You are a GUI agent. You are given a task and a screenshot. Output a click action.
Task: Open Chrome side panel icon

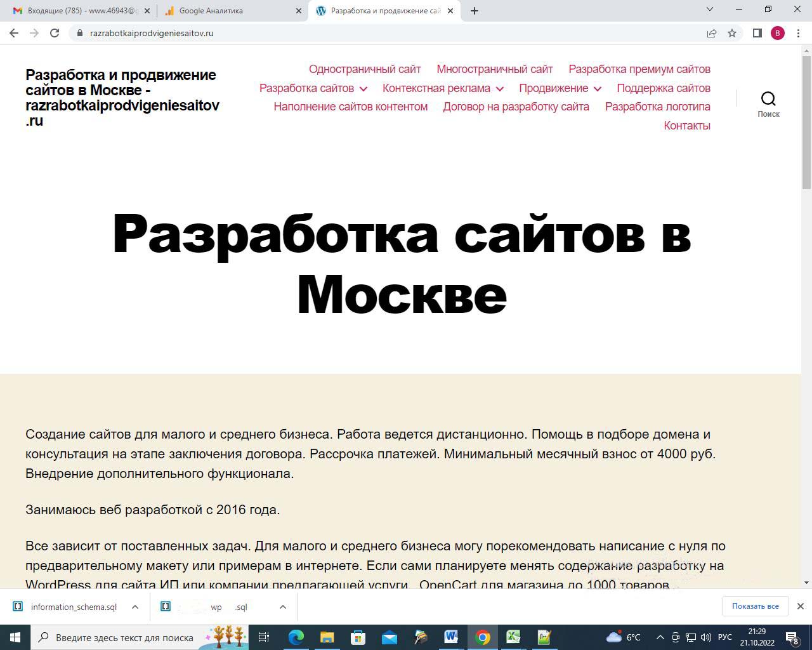[x=757, y=33]
